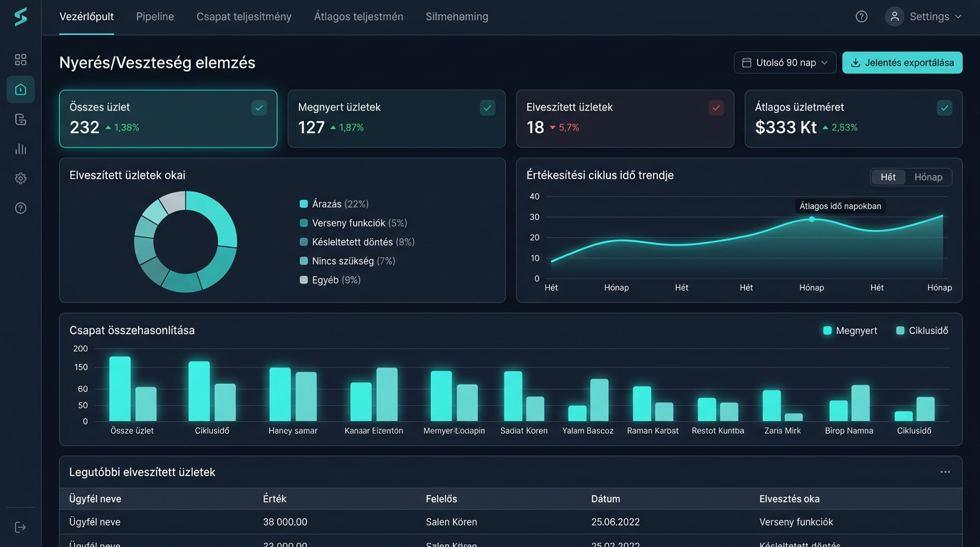Click the Sadiat Koren bar label
This screenshot has width=980, height=547.
[x=524, y=431]
